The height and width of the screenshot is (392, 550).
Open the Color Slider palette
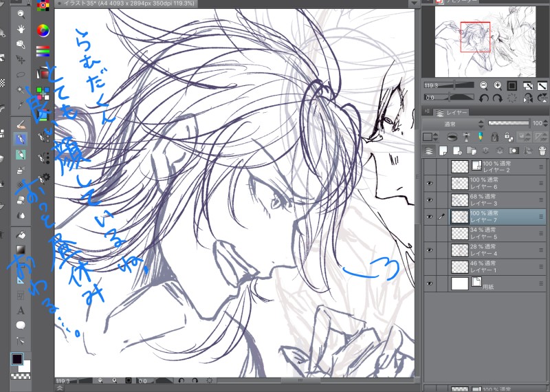(x=43, y=52)
